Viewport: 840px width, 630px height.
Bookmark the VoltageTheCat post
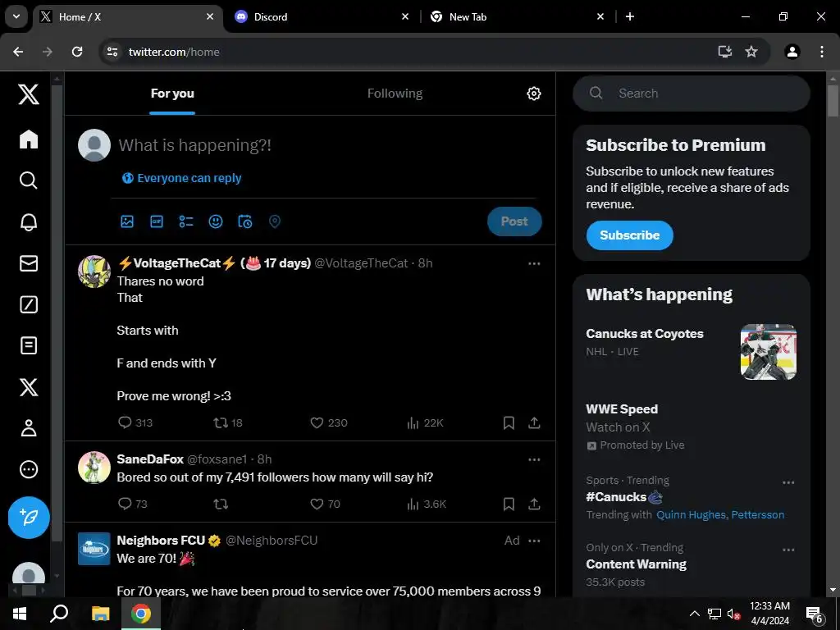(x=509, y=422)
